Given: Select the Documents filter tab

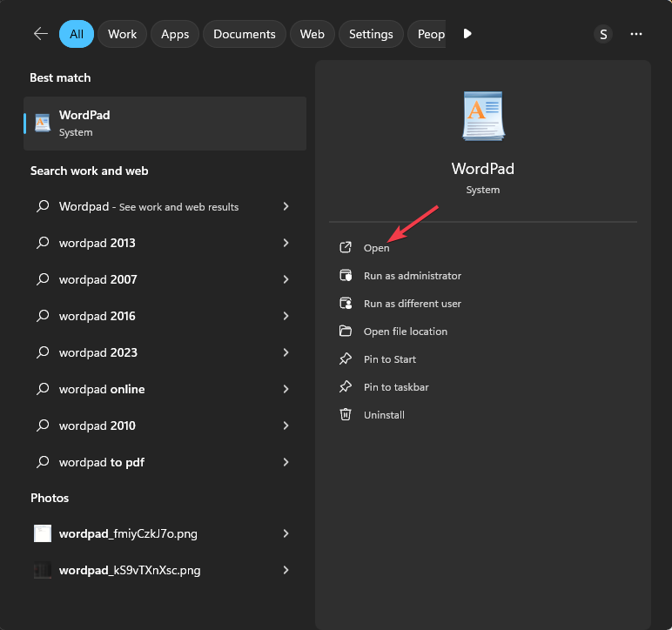Looking at the screenshot, I should coord(244,34).
